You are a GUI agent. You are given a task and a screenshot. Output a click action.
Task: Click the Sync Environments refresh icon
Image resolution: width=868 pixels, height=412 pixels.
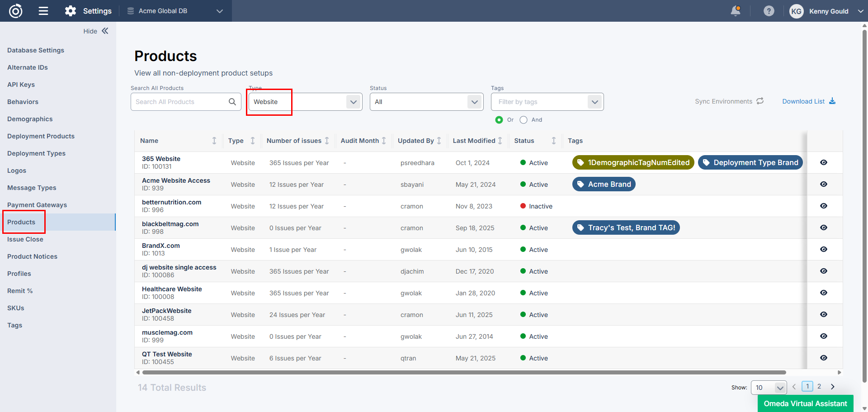[x=760, y=101]
